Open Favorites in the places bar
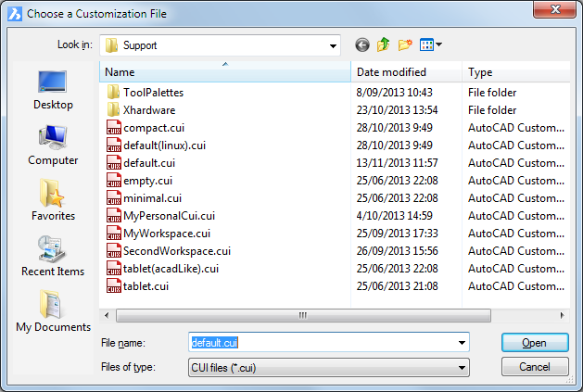 pyautogui.click(x=53, y=200)
